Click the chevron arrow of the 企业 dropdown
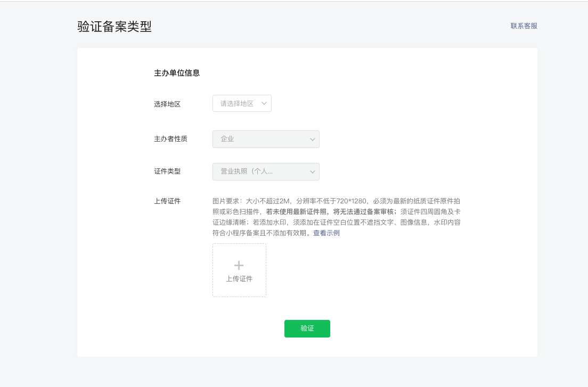 pyautogui.click(x=312, y=139)
